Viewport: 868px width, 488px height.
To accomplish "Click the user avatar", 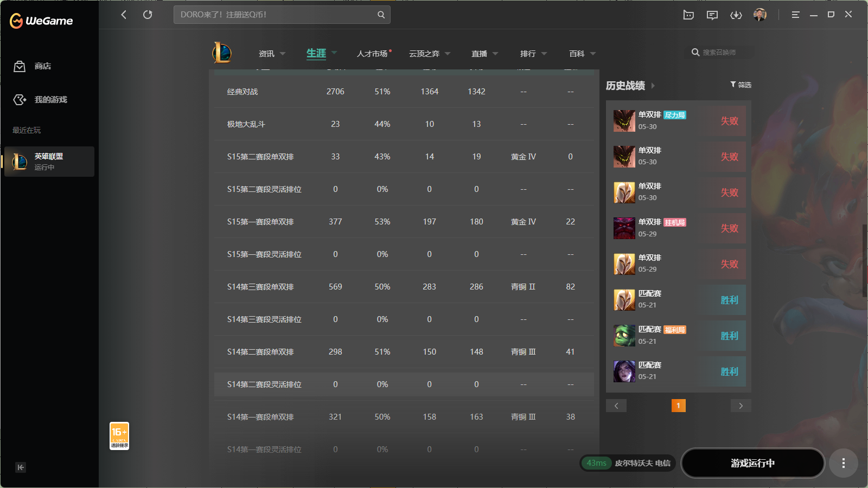I will pos(760,15).
